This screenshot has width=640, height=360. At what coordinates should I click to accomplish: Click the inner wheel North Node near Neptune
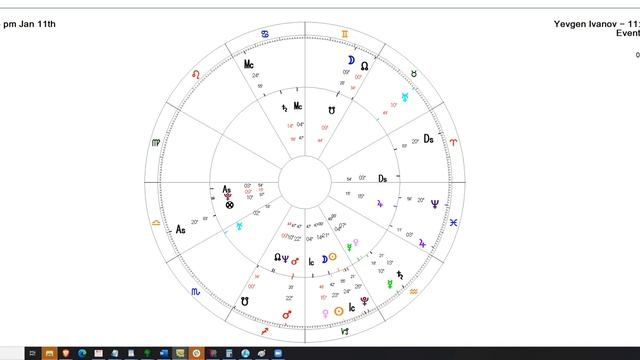pos(278,257)
